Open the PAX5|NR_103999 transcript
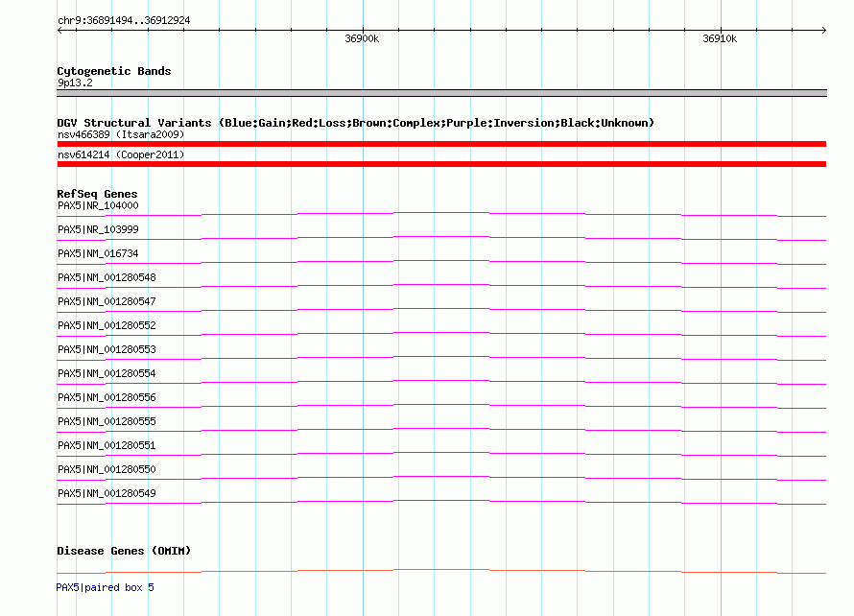 pyautogui.click(x=98, y=230)
